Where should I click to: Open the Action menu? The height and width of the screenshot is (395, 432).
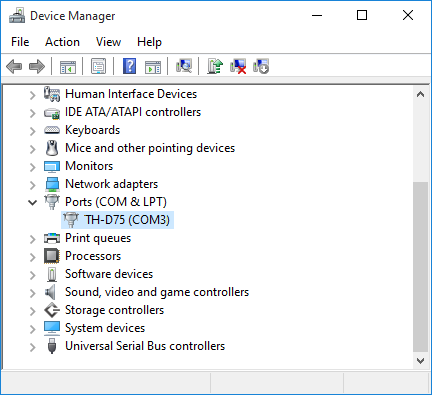pos(62,42)
